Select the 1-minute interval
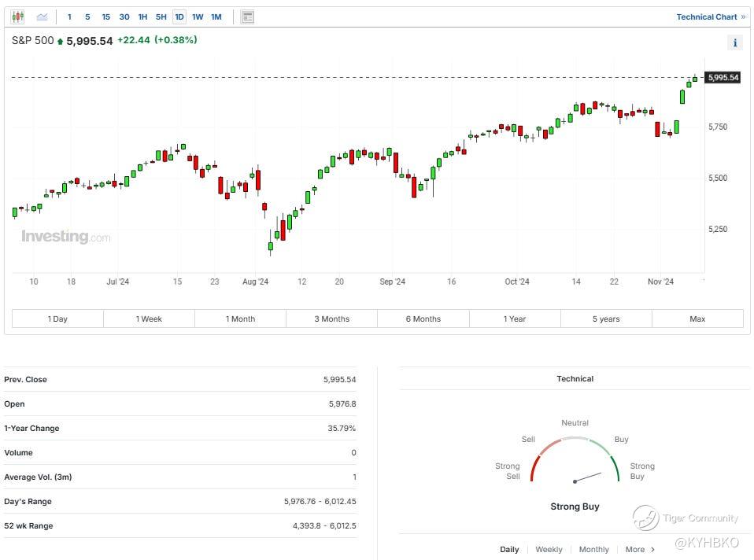754x560 pixels. [69, 17]
